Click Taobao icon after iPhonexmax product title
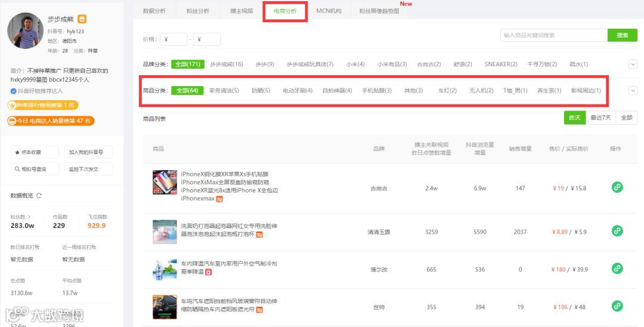 (x=219, y=199)
